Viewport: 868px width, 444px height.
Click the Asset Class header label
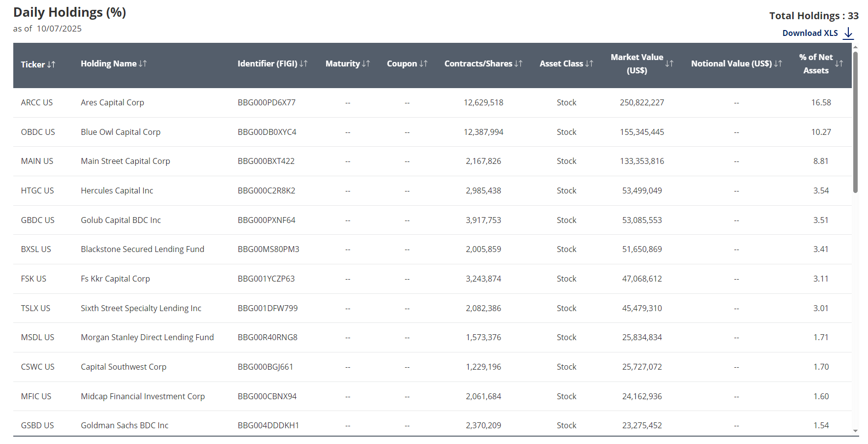pyautogui.click(x=561, y=63)
